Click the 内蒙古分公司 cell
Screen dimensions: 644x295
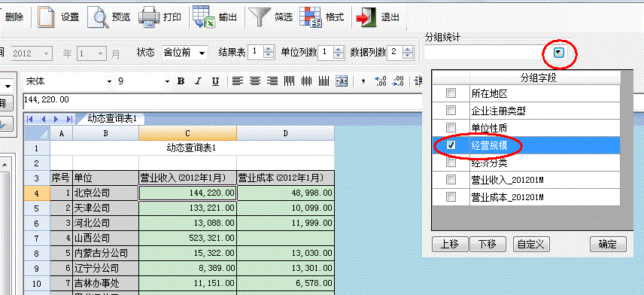tap(105, 253)
